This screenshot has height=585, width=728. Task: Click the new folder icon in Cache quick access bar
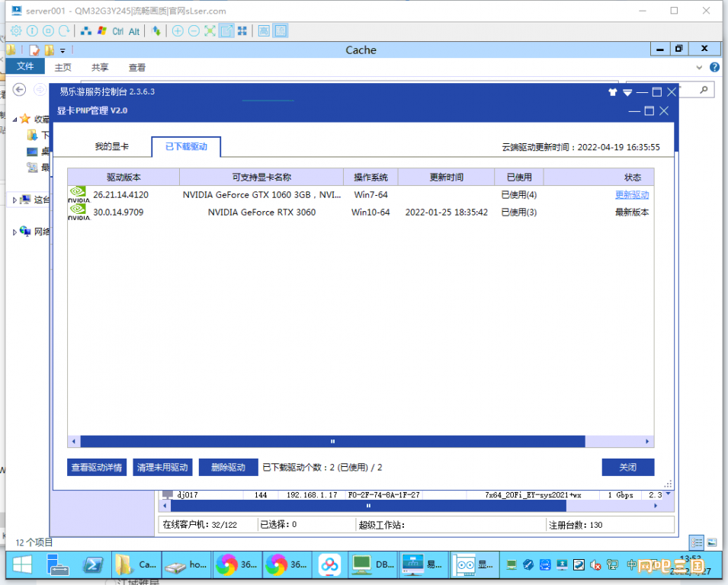pos(50,50)
